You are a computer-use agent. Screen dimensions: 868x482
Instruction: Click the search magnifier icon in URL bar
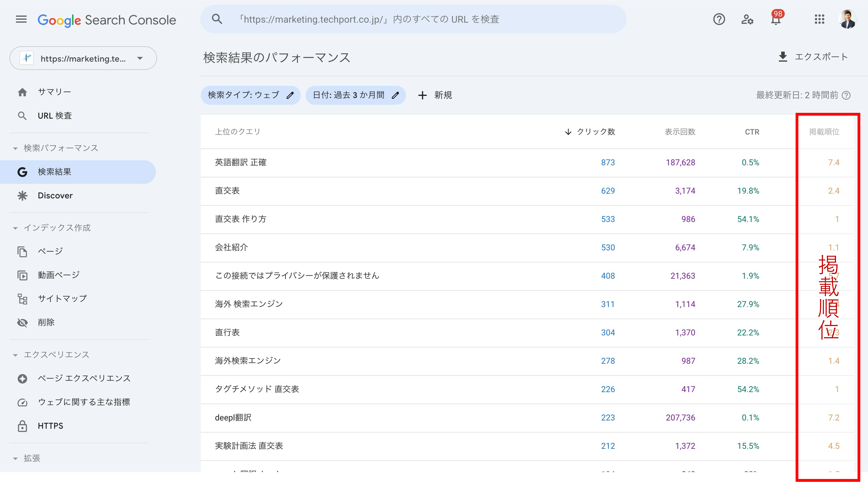[217, 19]
